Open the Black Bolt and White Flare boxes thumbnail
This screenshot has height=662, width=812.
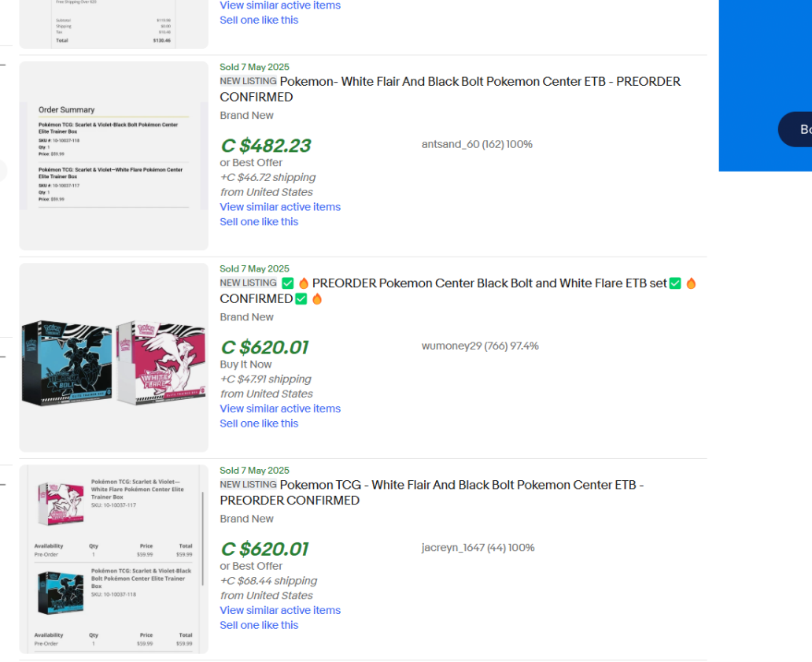(113, 357)
